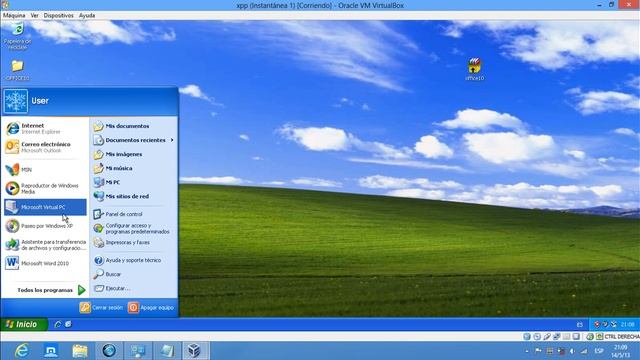Image resolution: width=640 pixels, height=360 pixels.
Task: Click volume speaker icon in host tray
Action: click(x=572, y=351)
